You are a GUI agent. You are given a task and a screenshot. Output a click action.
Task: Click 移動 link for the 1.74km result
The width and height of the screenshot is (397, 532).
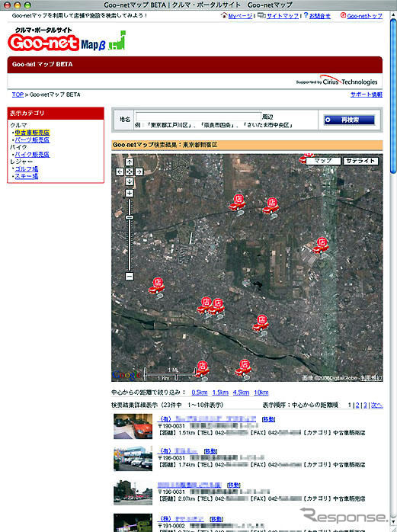(x=210, y=451)
